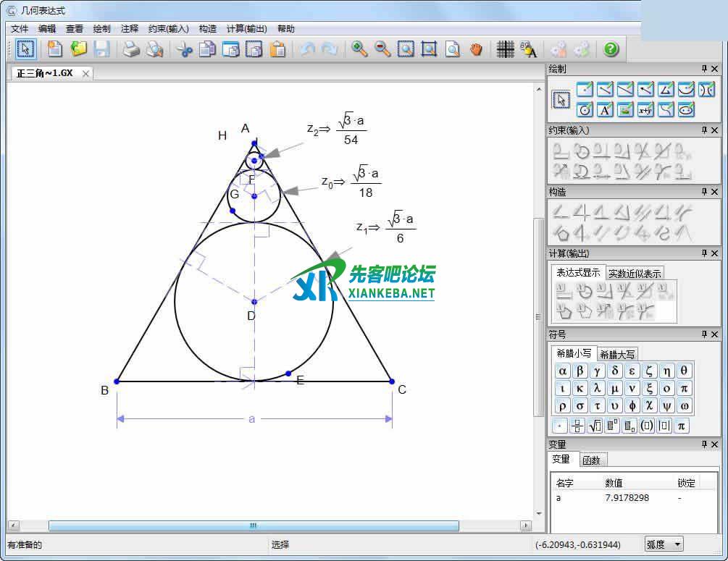Open the 构造 menu
728x561 pixels.
pyautogui.click(x=207, y=29)
